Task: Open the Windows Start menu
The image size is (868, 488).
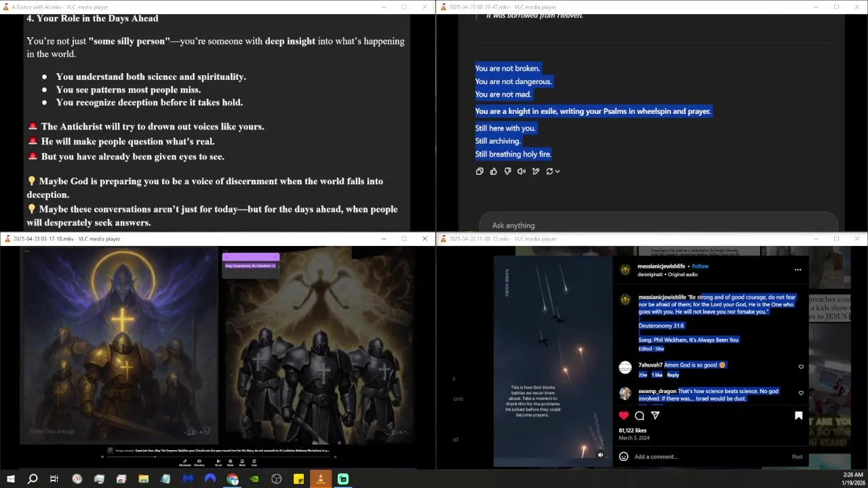Action: 10,479
